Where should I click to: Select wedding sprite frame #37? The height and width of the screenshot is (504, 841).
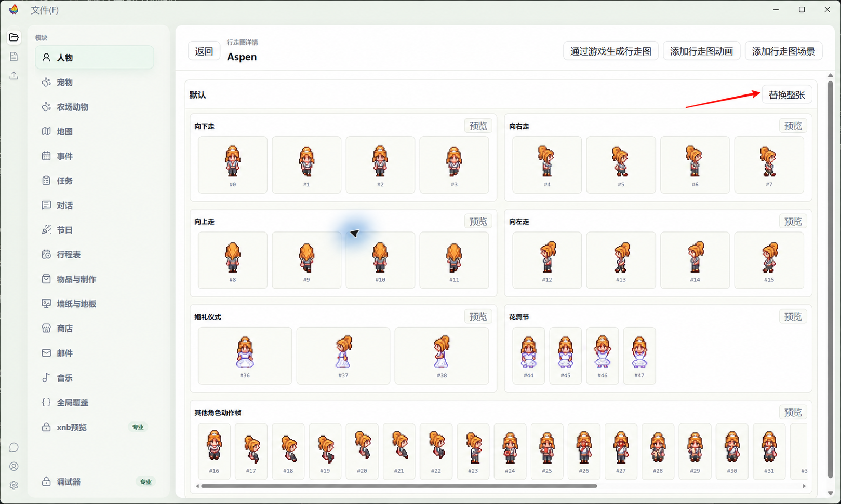(x=343, y=356)
